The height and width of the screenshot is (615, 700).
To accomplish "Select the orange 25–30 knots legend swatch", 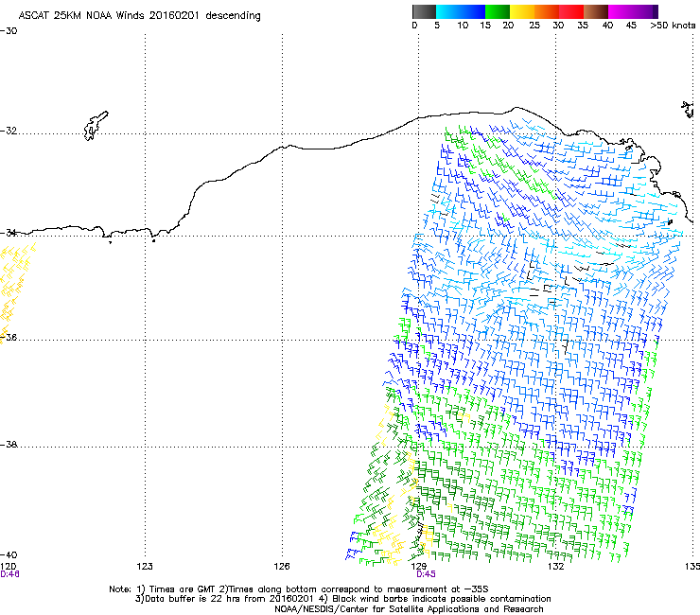I will [x=547, y=11].
